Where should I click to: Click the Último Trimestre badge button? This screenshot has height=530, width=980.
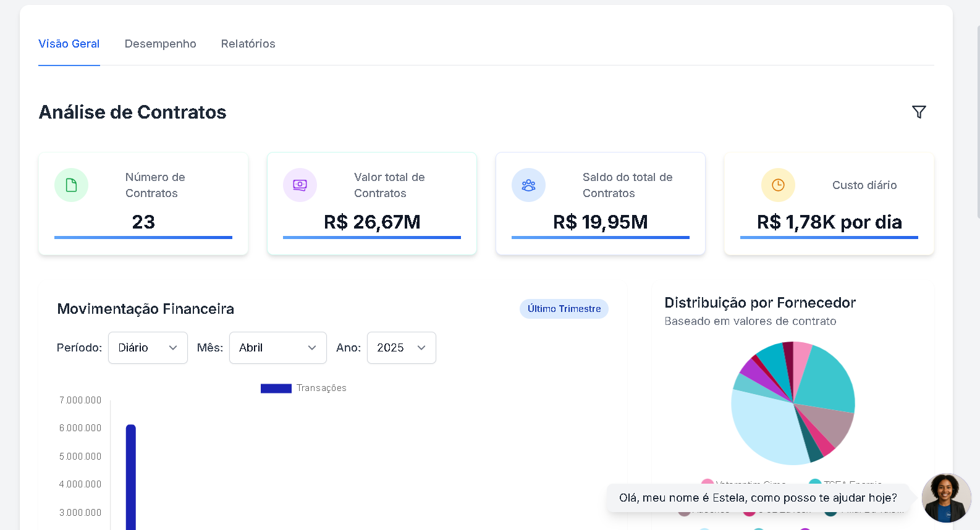tap(564, 309)
